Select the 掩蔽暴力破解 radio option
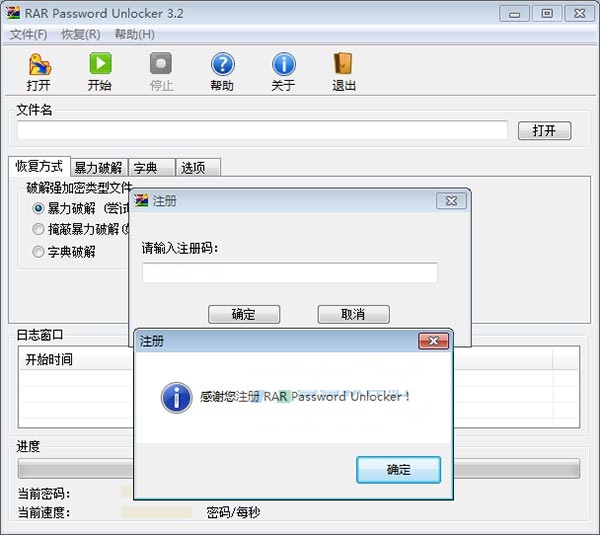This screenshot has height=535, width=600. click(38, 229)
